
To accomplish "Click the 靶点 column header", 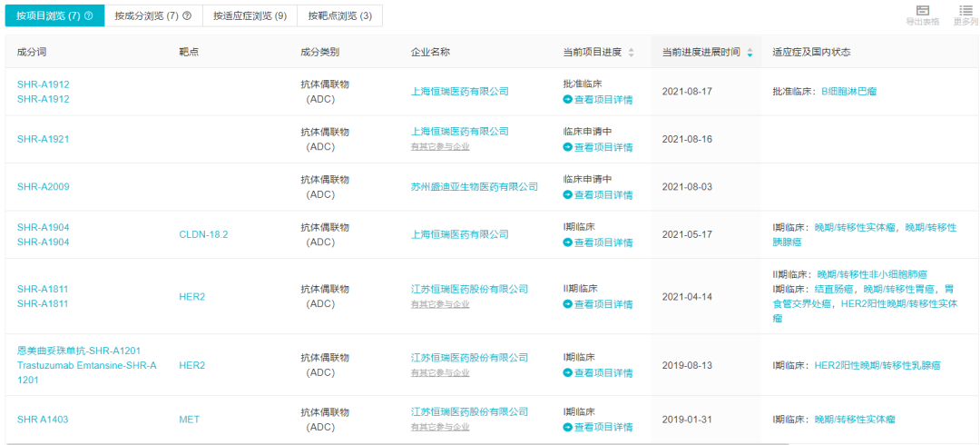I will pos(189,53).
